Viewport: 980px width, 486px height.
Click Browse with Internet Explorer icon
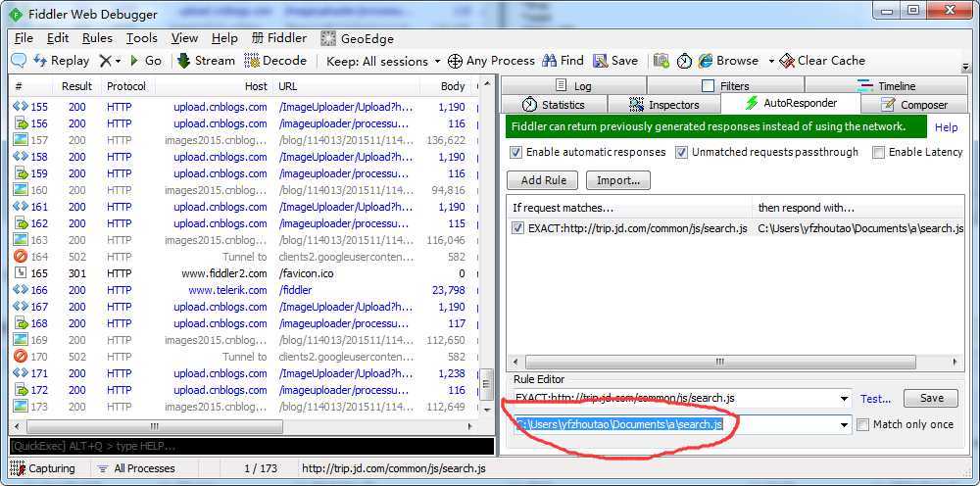click(x=706, y=61)
